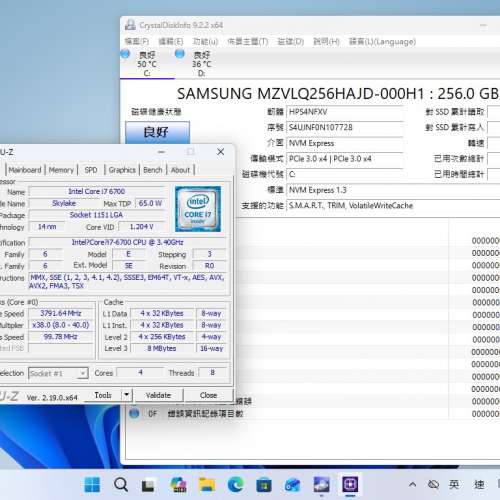Open the 功能(u) menu in CrystalDiskInfo
The width and height of the screenshot is (500, 500).
point(205,41)
